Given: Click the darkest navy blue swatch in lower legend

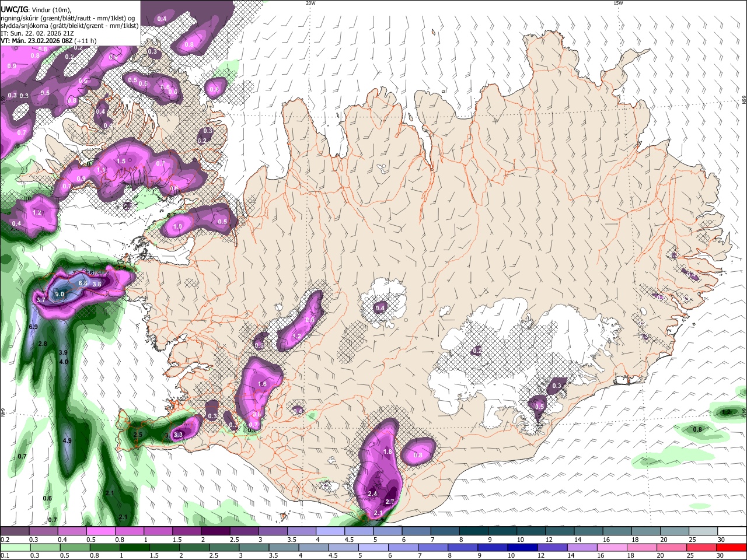Looking at the screenshot, I should click(x=523, y=547).
